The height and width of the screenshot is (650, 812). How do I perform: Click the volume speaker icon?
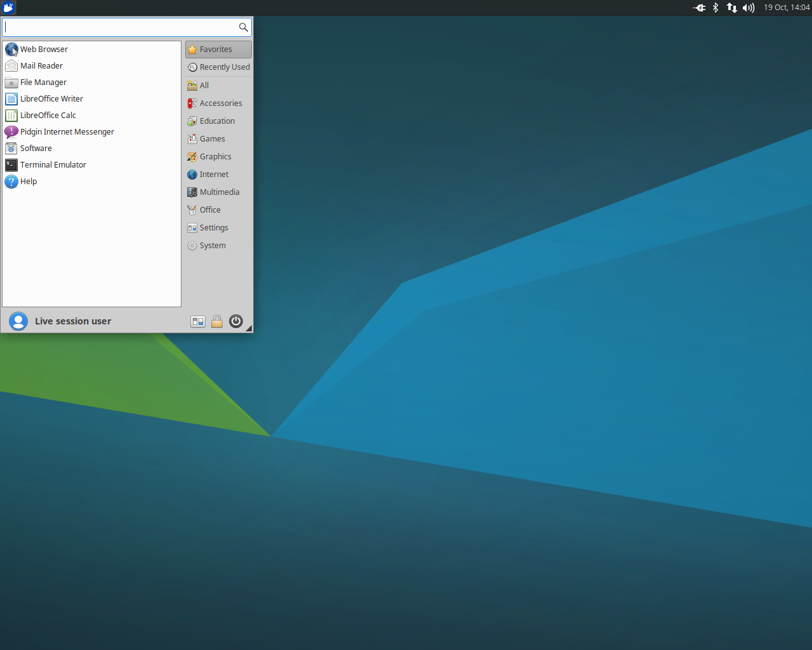pos(749,8)
